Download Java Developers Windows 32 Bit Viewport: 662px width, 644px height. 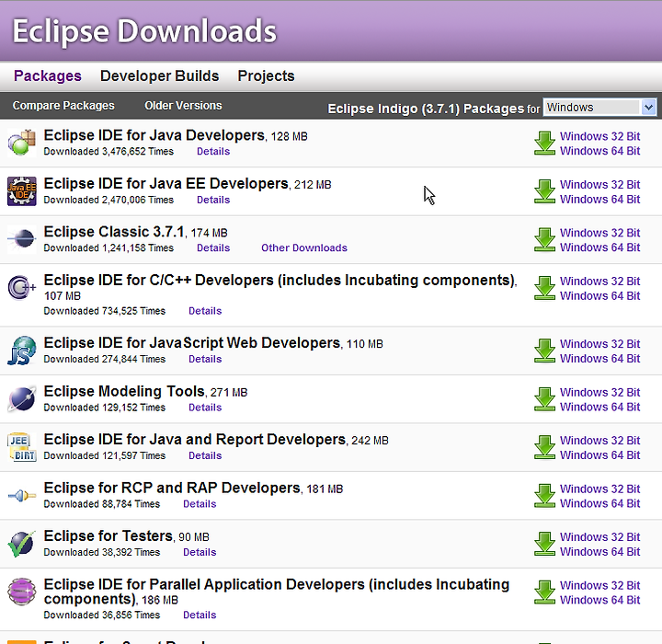[599, 136]
